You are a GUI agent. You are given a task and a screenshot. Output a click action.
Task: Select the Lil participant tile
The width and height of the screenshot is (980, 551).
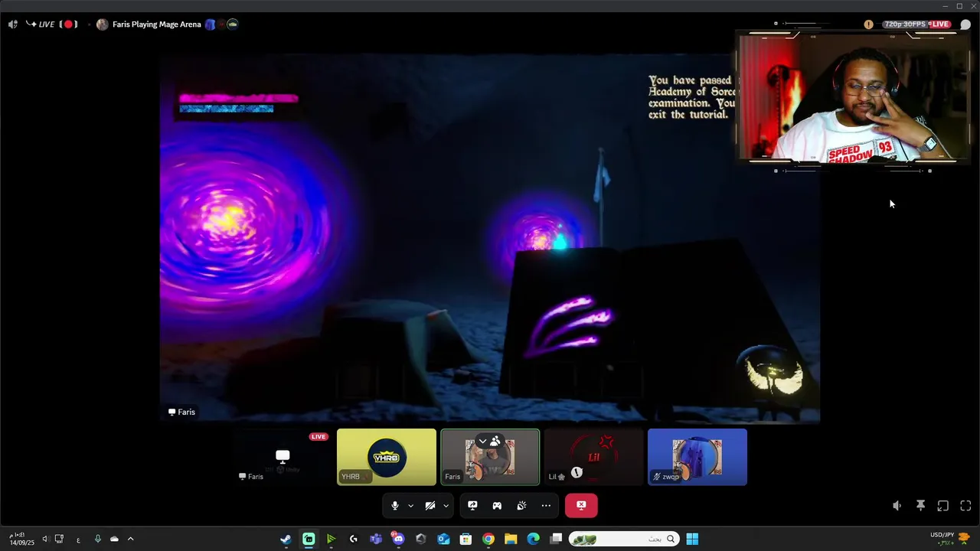coord(593,457)
